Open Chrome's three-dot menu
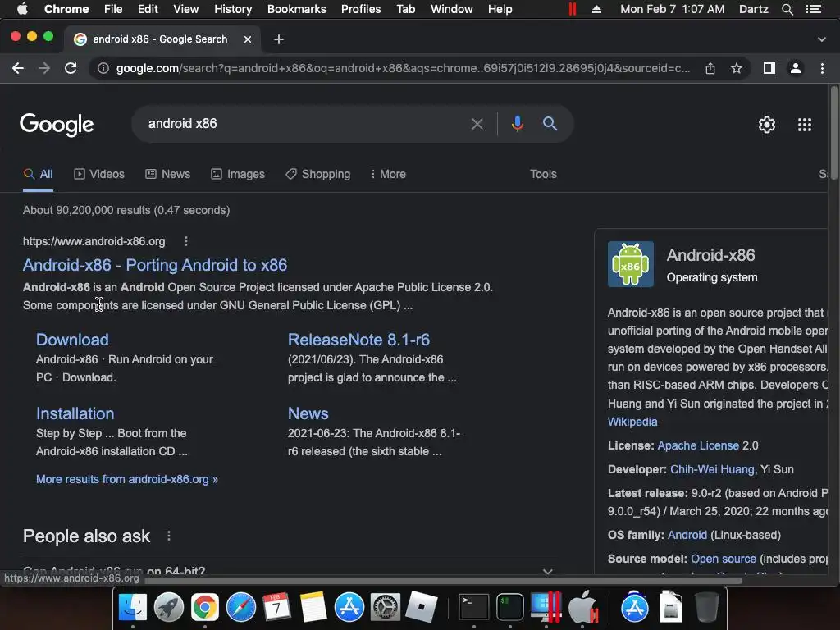The height and width of the screenshot is (630, 840). [822, 68]
